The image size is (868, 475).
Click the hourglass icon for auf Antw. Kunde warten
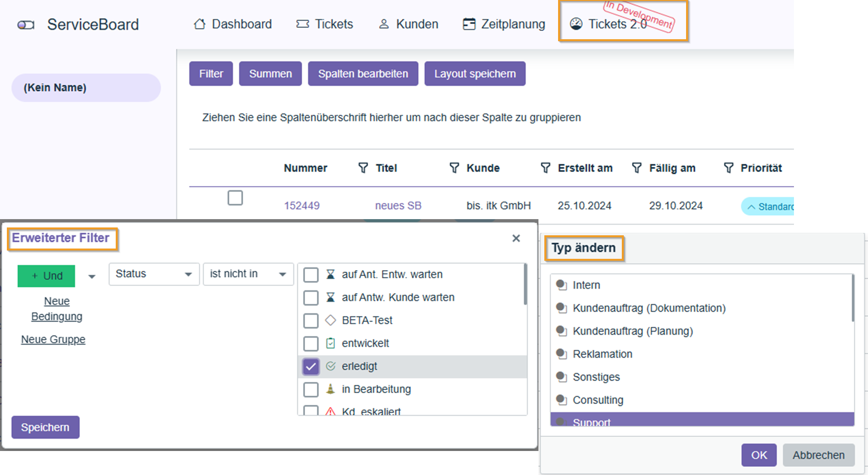[x=331, y=298]
